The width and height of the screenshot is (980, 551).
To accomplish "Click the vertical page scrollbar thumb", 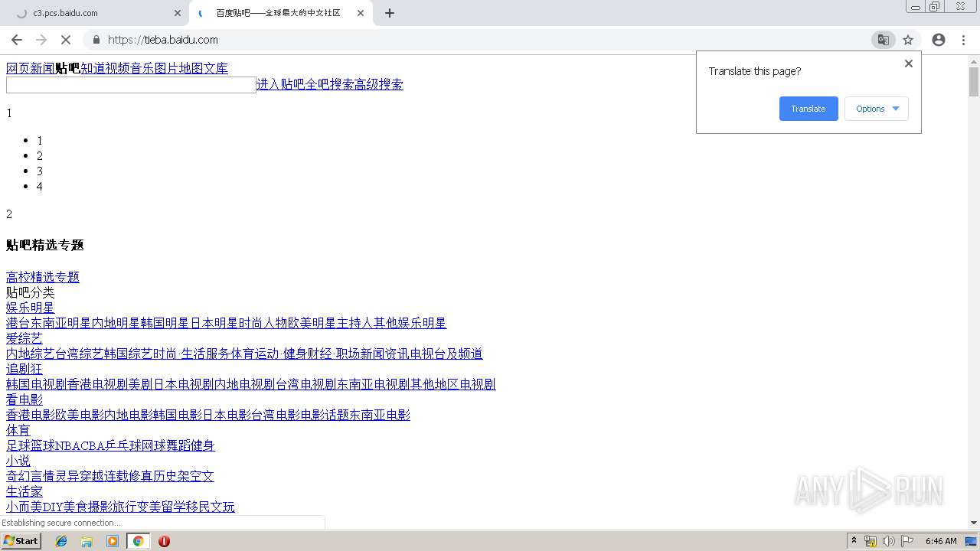I will (x=974, y=82).
